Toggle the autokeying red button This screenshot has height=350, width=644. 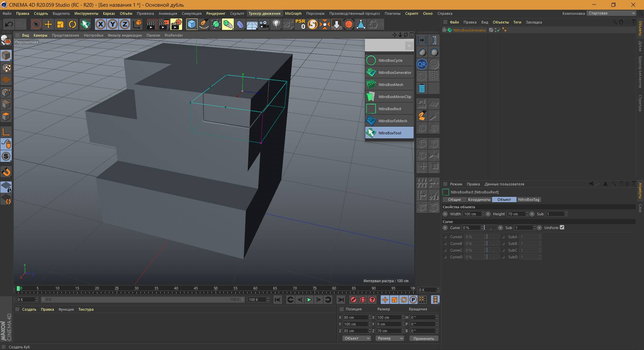(363, 300)
